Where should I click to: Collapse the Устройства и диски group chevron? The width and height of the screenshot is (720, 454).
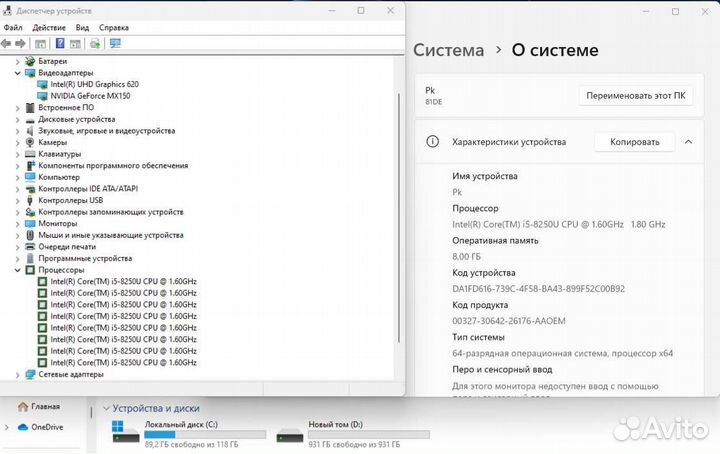[106, 408]
